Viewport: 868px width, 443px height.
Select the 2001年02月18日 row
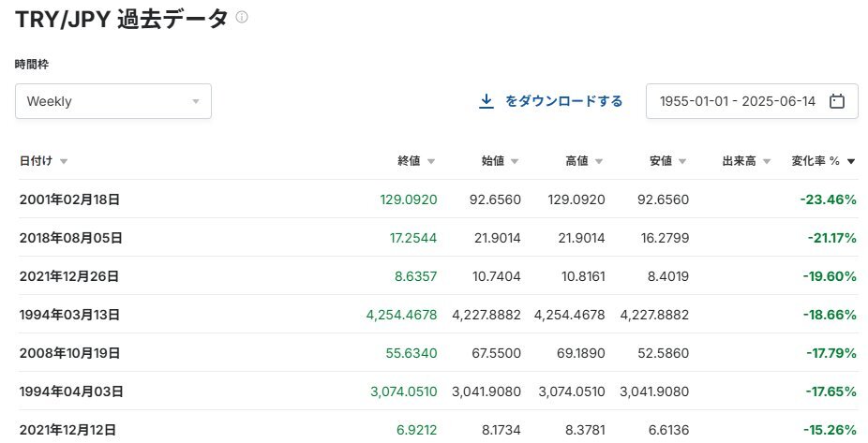(x=438, y=199)
